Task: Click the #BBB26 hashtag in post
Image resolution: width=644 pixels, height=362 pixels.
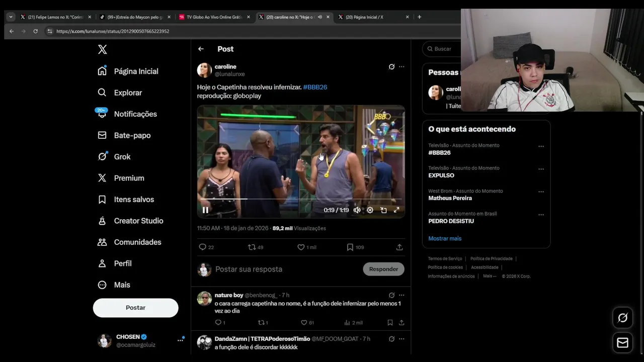Action: click(x=315, y=87)
